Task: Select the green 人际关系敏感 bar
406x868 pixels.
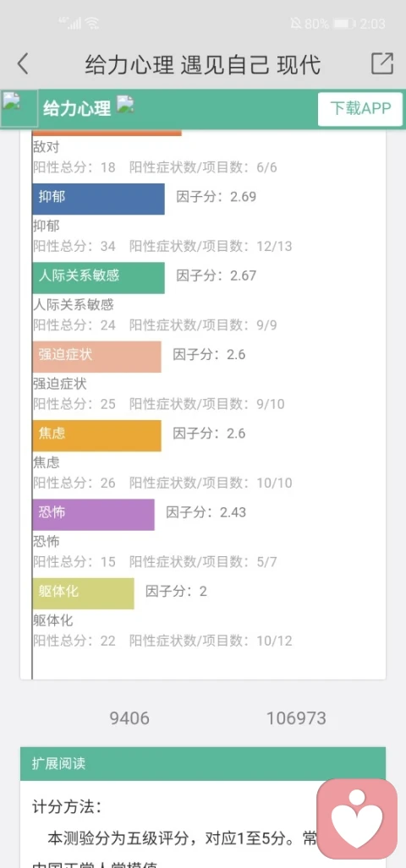Action: coord(99,278)
